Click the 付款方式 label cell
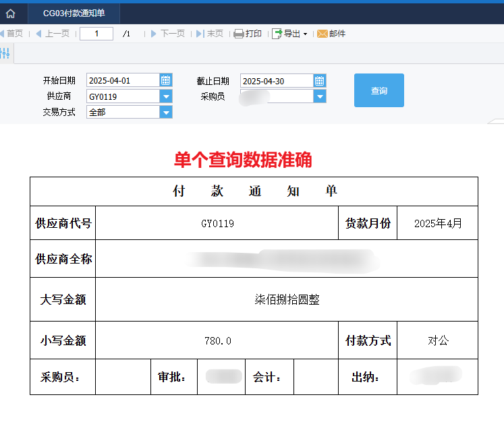504x422 pixels. tap(368, 340)
